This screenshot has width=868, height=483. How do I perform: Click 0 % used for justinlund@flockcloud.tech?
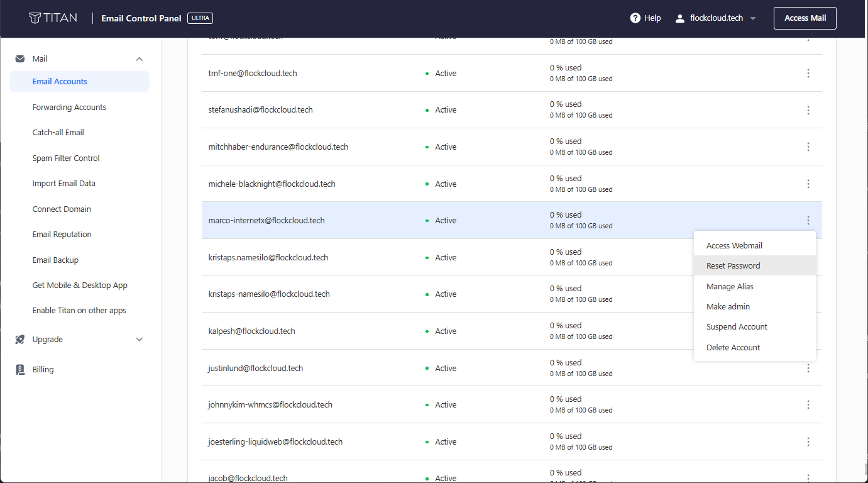pos(566,363)
